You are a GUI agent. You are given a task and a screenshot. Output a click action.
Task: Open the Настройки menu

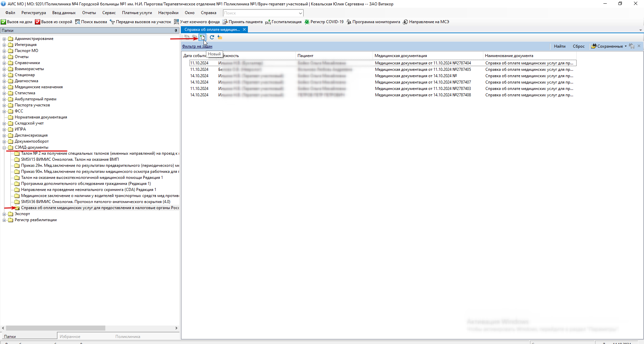point(168,13)
